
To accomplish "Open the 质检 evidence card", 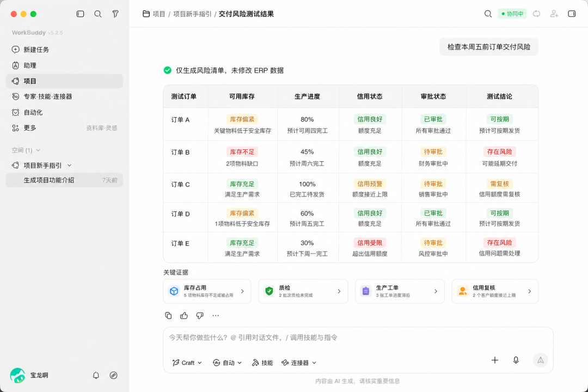I will click(303, 291).
